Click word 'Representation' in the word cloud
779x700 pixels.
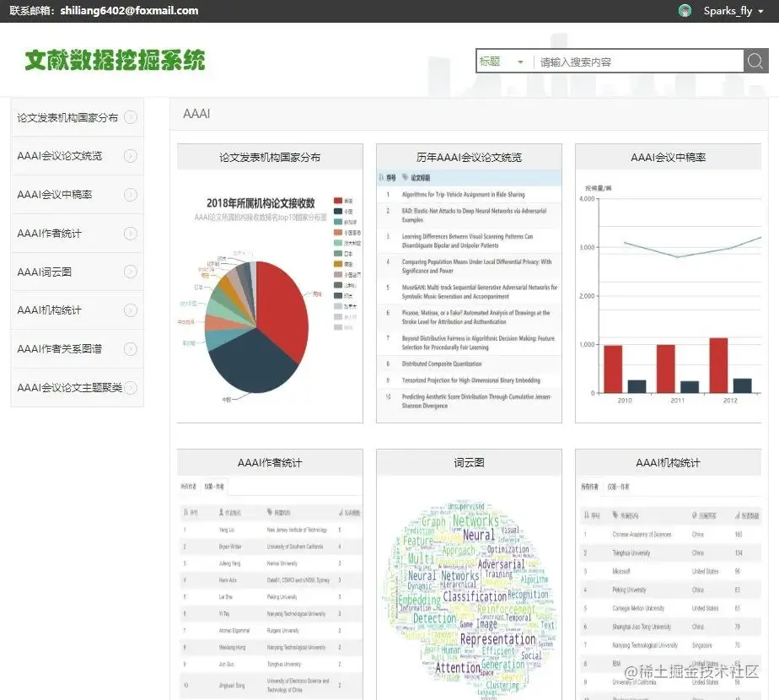[x=497, y=638]
